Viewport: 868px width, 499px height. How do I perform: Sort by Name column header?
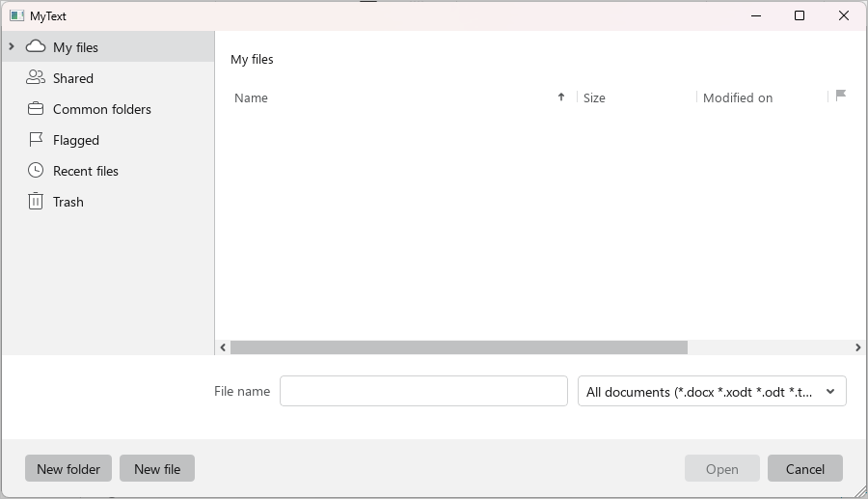click(x=251, y=98)
